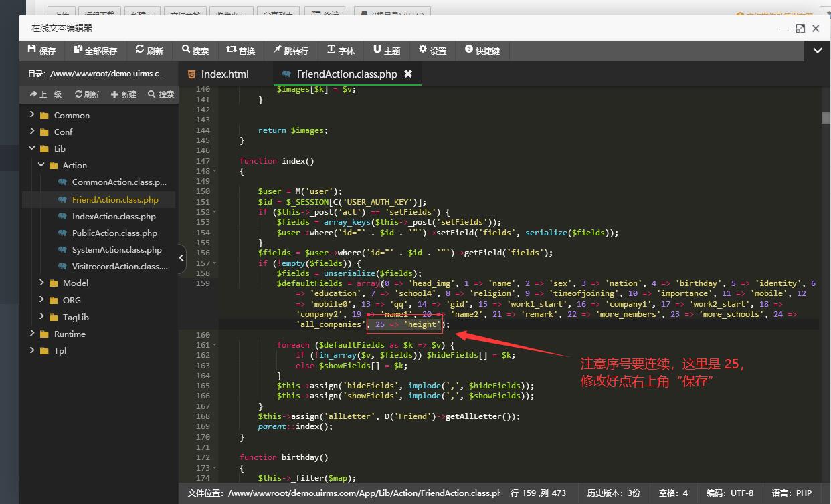
Task: Change file encoding via 编码: UTF-8
Action: point(729,493)
